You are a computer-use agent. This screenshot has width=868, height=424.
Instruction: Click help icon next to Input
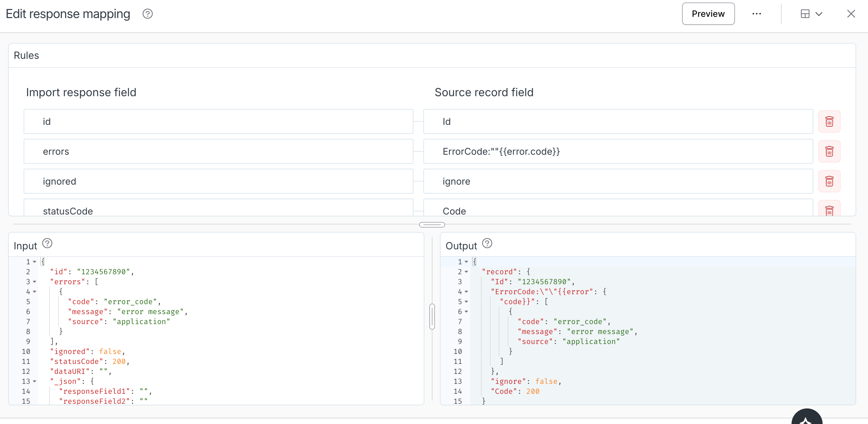(x=47, y=243)
